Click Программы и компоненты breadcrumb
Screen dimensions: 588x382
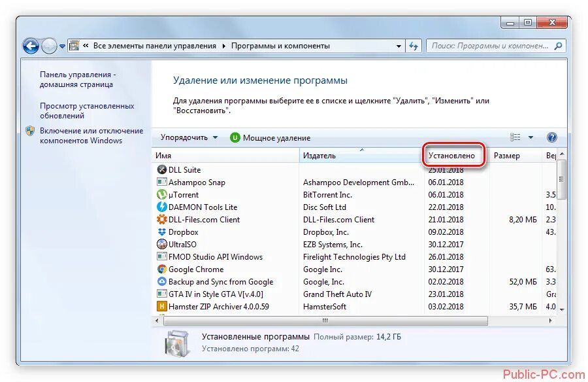coord(280,46)
